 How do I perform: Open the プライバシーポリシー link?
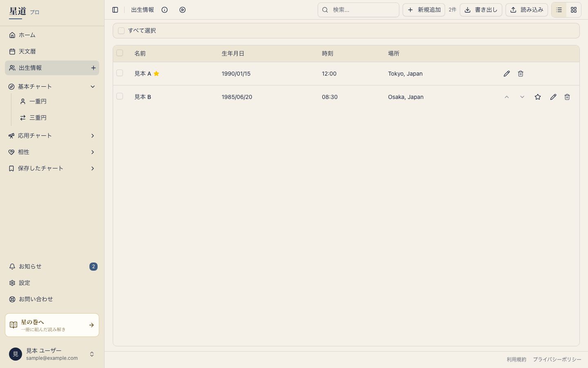coord(557,359)
